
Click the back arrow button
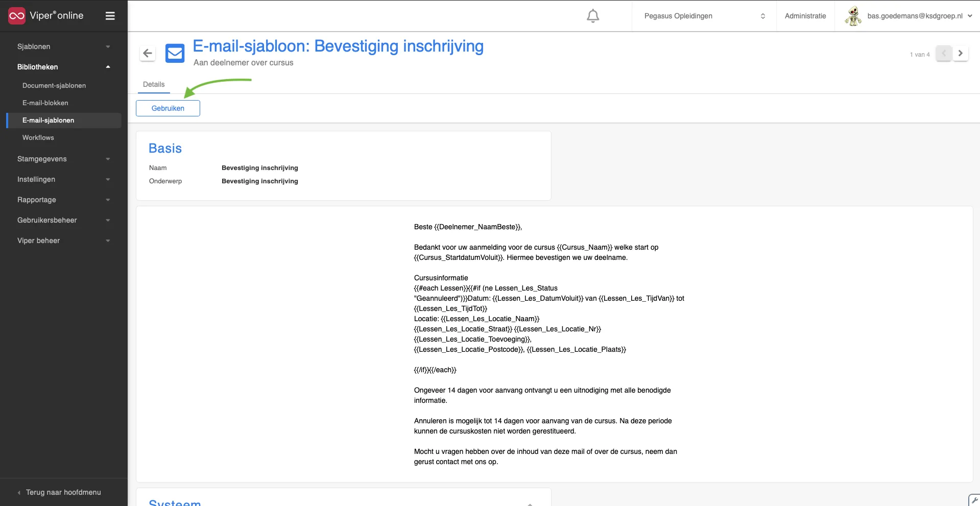tap(148, 53)
